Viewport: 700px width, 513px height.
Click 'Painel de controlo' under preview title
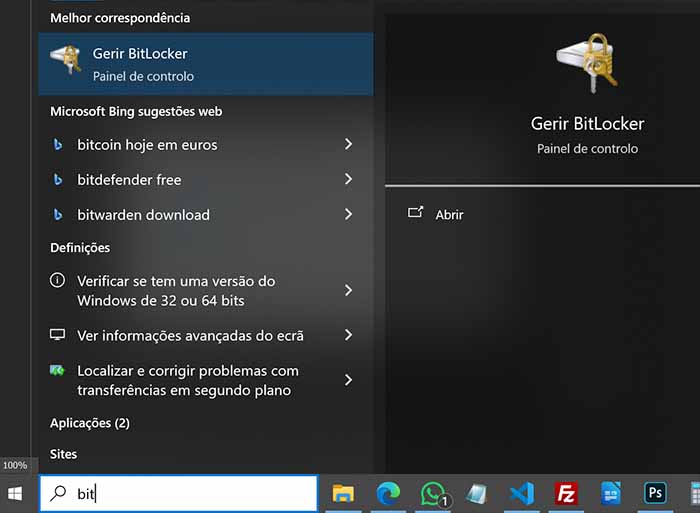click(587, 149)
